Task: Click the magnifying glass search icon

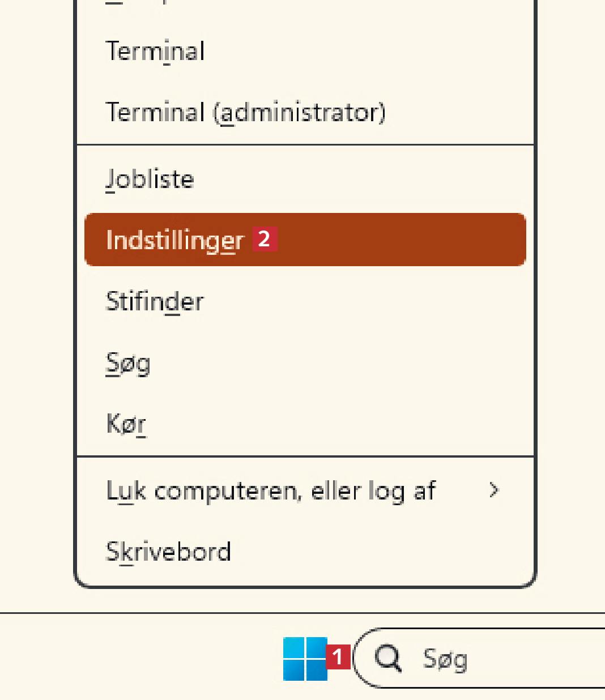Action: 388,658
